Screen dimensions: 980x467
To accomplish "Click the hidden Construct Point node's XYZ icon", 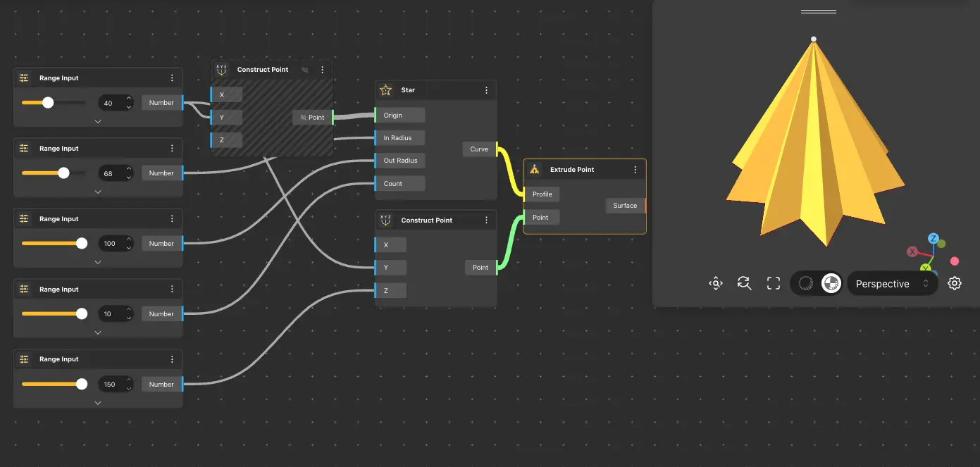I will 222,70.
